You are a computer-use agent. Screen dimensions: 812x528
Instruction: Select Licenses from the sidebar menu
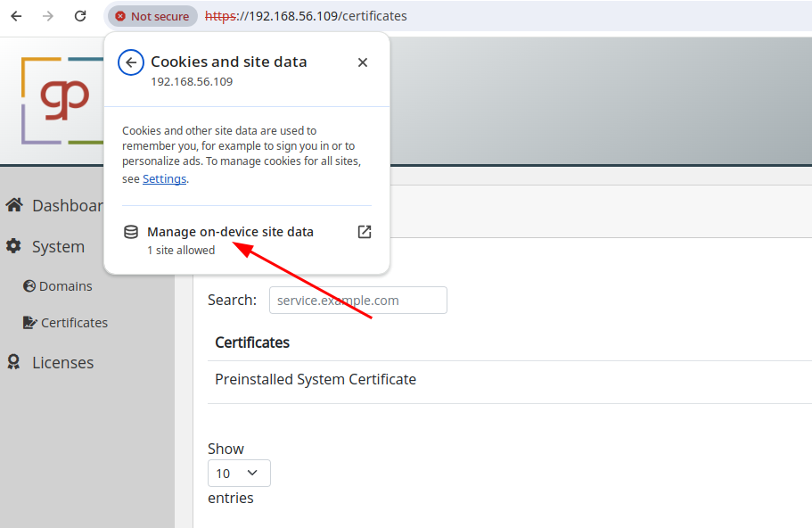click(x=62, y=362)
